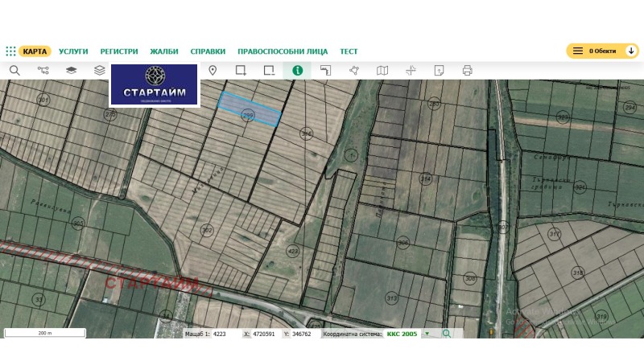This screenshot has height=361, width=644.
Task: Click parcel label 314 on map
Action: coord(426,178)
